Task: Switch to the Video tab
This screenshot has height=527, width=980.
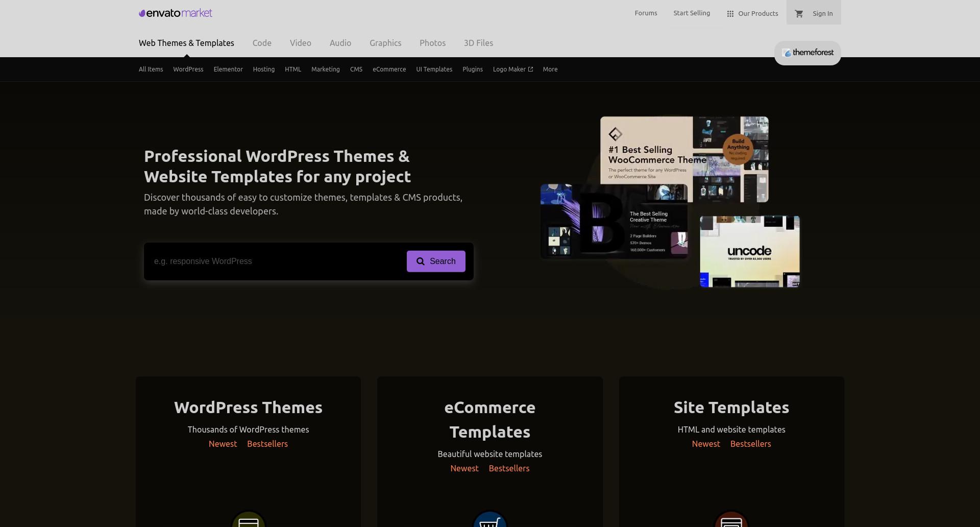Action: click(301, 43)
